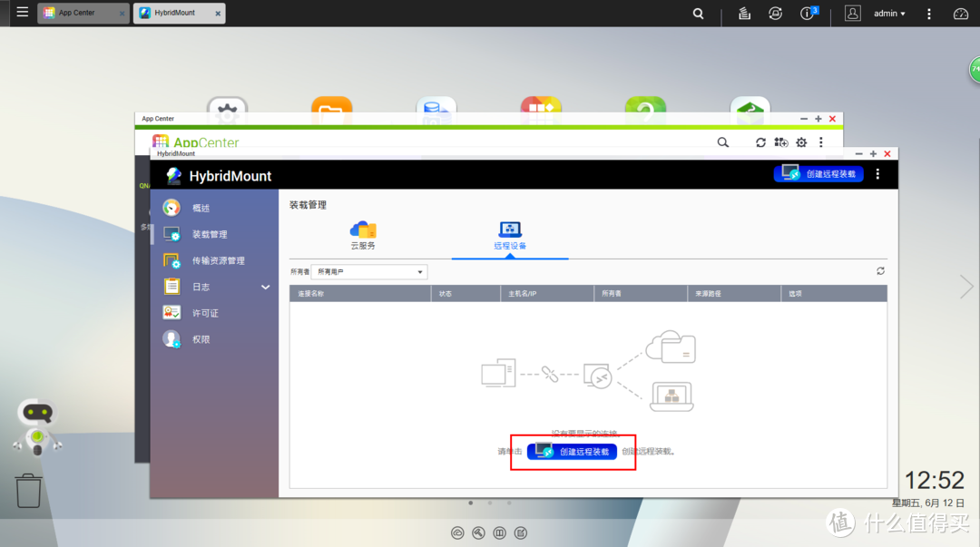Refresh the remote connections list
This screenshot has width=980, height=547.
point(880,270)
